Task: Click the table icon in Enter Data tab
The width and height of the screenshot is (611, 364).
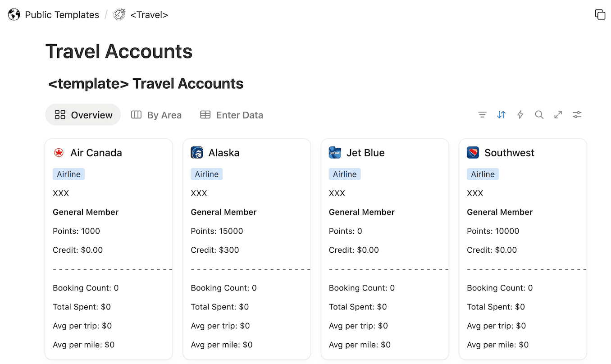Action: coord(205,115)
